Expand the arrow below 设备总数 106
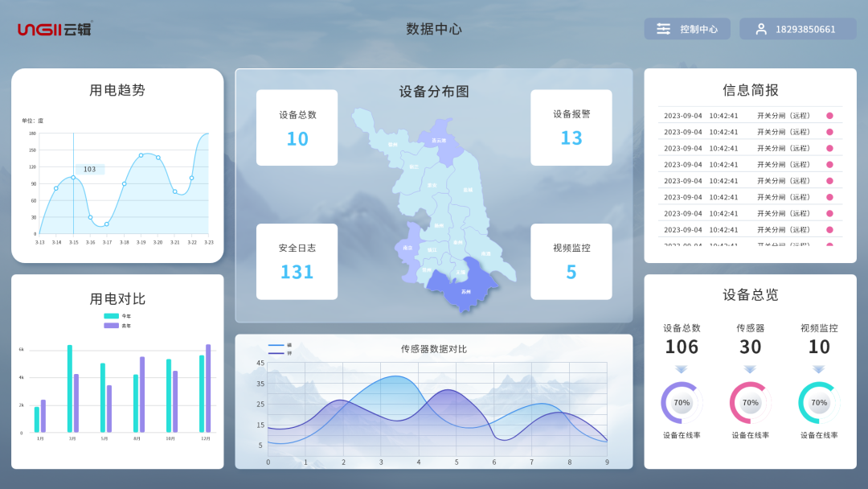Image resolution: width=868 pixels, height=489 pixels. click(x=681, y=368)
